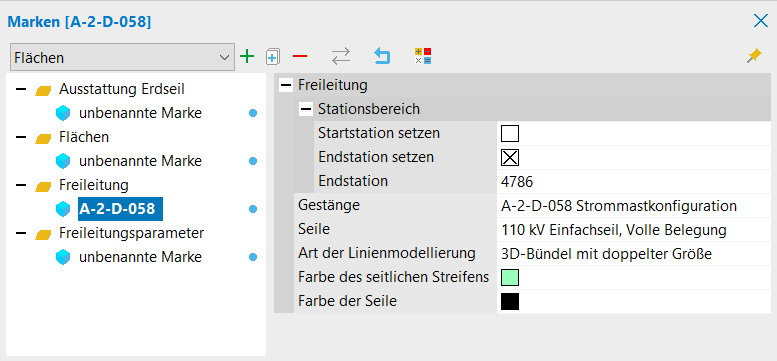This screenshot has height=361, width=777.
Task: Collapse the Ausstattung Erdseil tree node
Action: coord(21,91)
